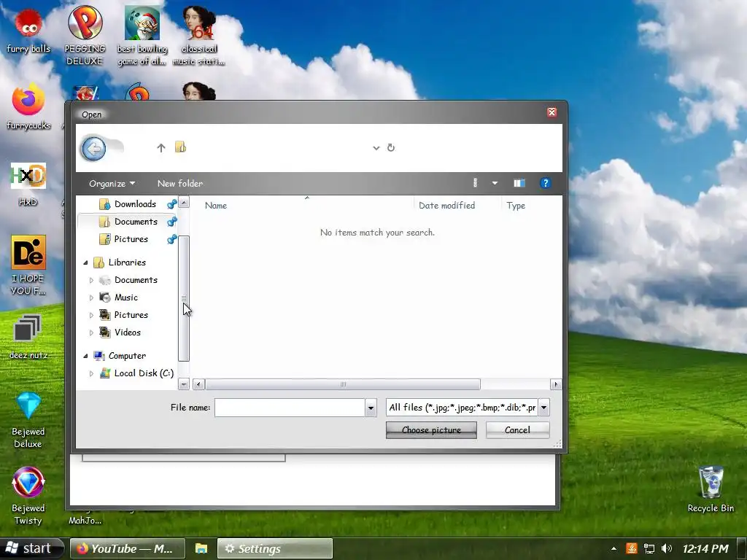Open the volume speaker tray icon

(x=667, y=548)
